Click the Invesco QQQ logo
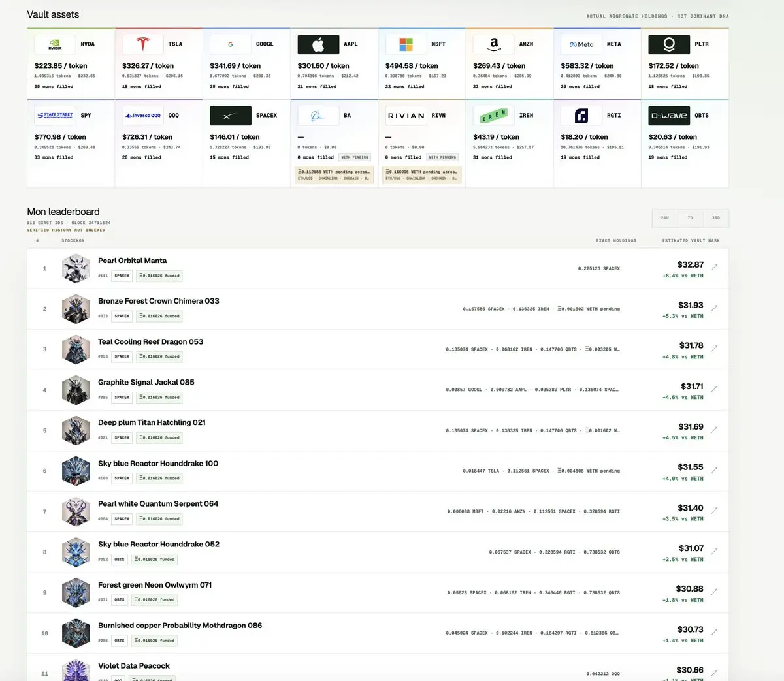Screen dimensions: 784x681 click(142, 116)
